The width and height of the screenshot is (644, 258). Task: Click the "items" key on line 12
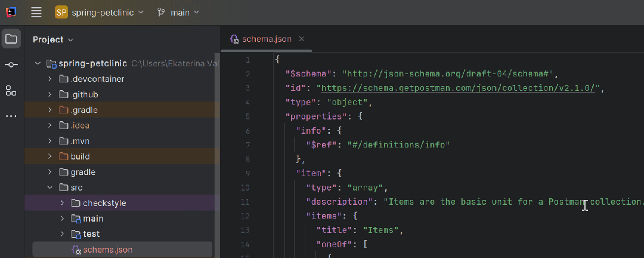(x=324, y=216)
